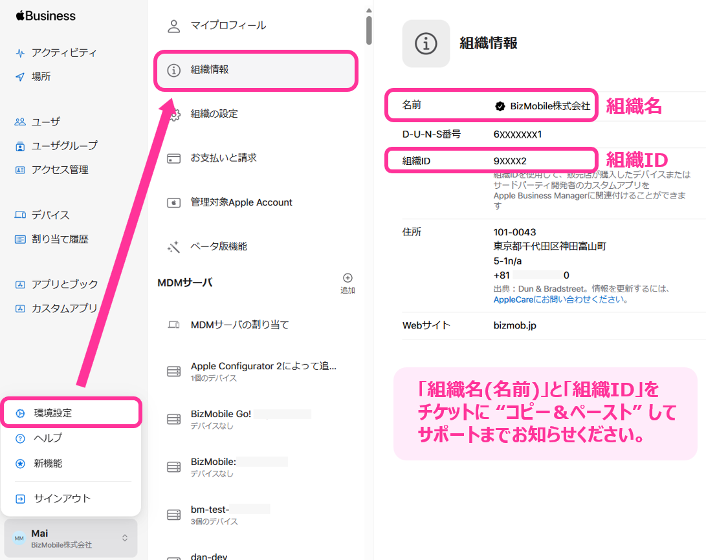Image resolution: width=728 pixels, height=560 pixels.
Task: Click the お支払いと請求 card icon
Action: [173, 158]
